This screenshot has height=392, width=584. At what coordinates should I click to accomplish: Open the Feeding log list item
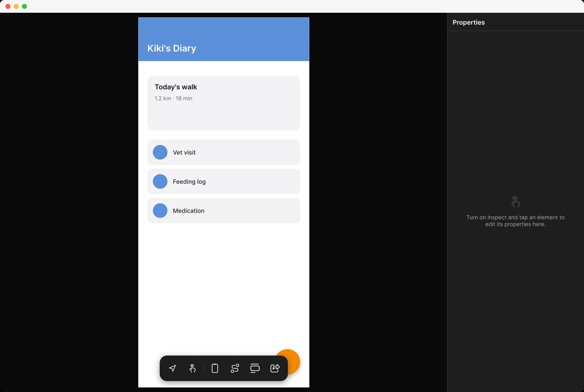pos(224,182)
